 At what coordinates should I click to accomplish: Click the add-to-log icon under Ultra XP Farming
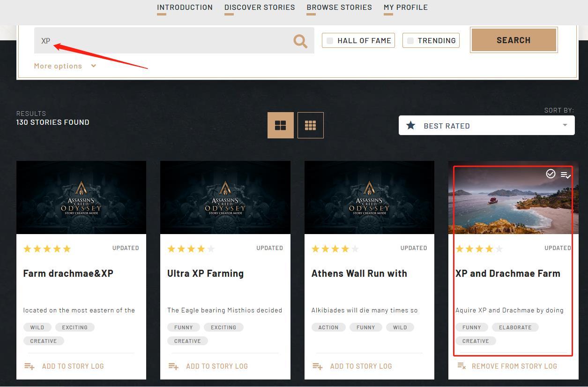[173, 366]
